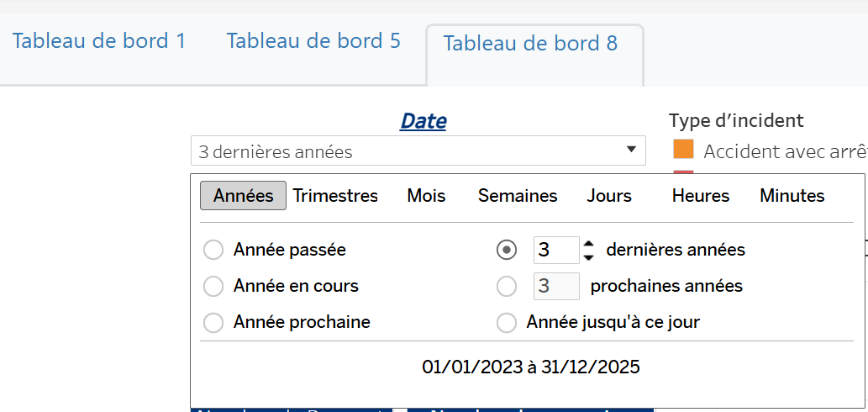Switch period to Trimestres
Image resolution: width=868 pixels, height=412 pixels.
pyautogui.click(x=335, y=196)
